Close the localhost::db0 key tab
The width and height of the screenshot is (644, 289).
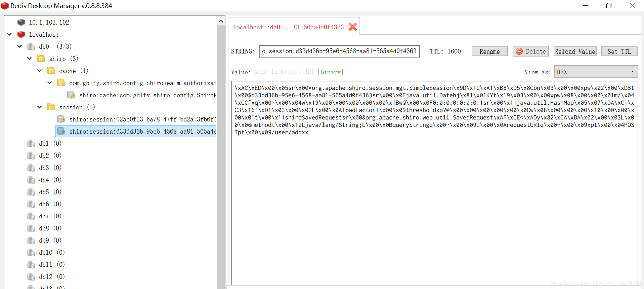tap(353, 27)
